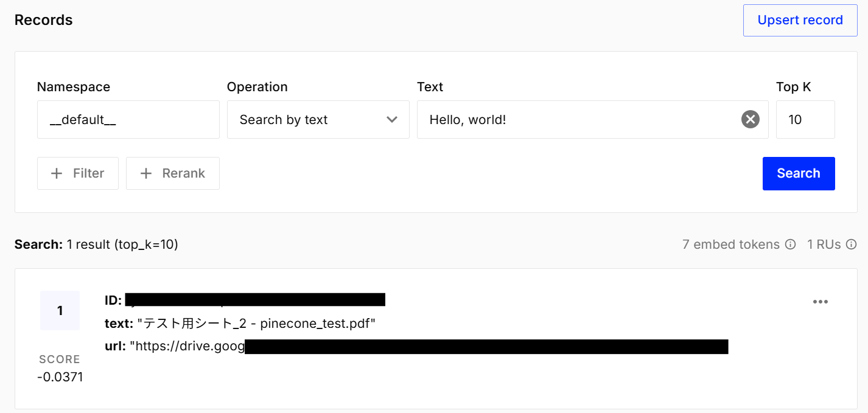Click the plus icon on Filter
The image size is (868, 413).
pyautogui.click(x=57, y=173)
